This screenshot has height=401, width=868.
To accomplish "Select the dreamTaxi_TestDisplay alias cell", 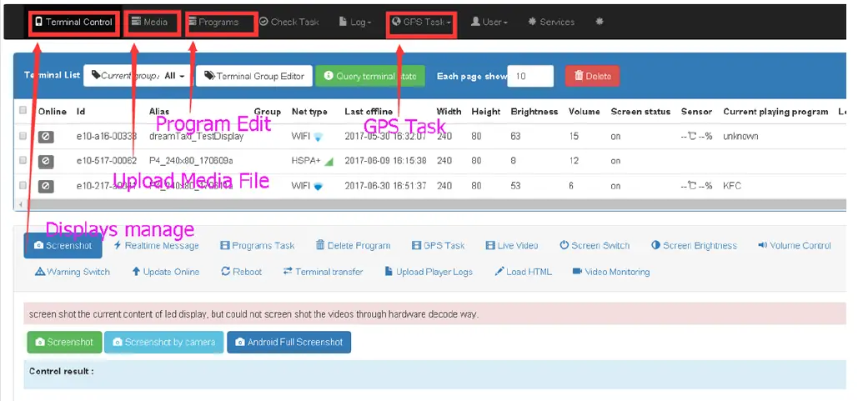I will pos(197,136).
